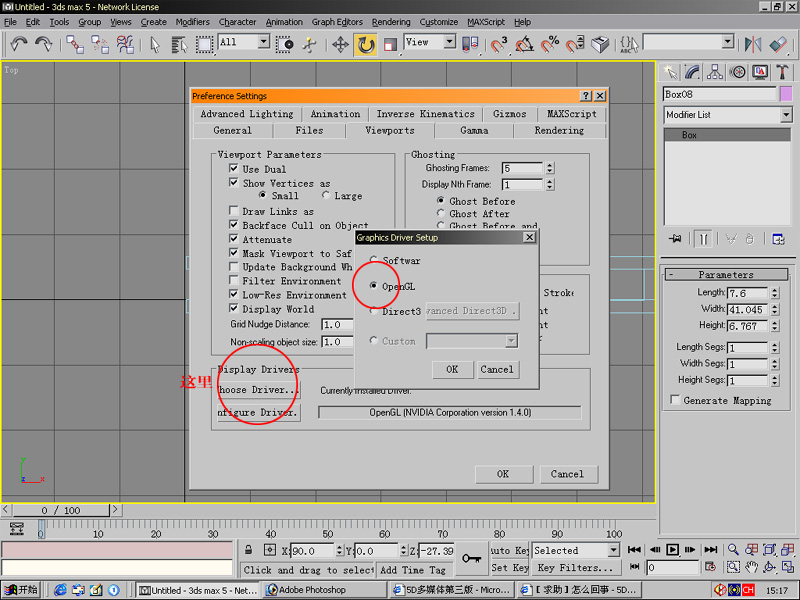The width and height of the screenshot is (800, 600).
Task: Toggle the Angle Snap tool
Action: 524,45
